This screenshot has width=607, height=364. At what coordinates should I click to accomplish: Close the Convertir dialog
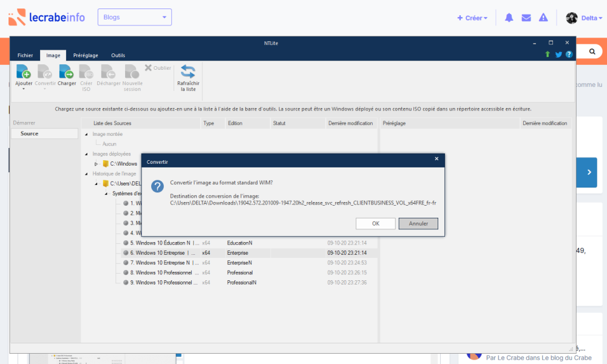click(x=436, y=159)
